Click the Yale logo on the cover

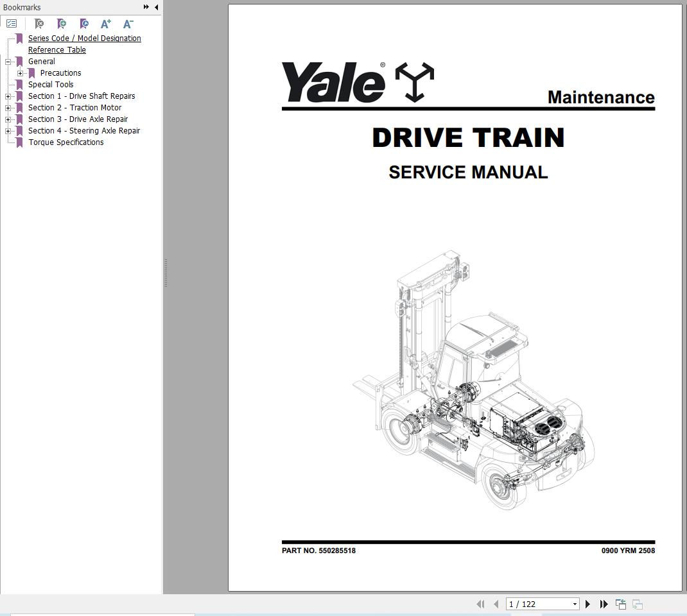click(x=358, y=82)
